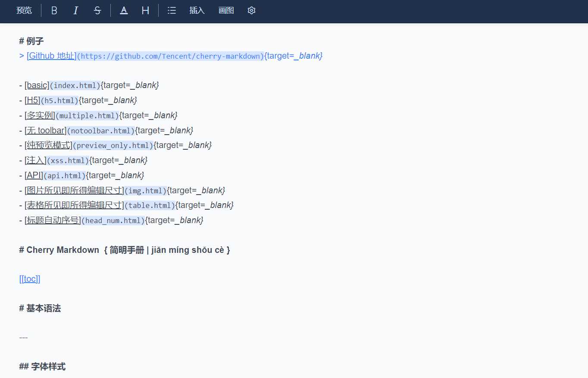Click the 无 toolbar link text

click(46, 130)
